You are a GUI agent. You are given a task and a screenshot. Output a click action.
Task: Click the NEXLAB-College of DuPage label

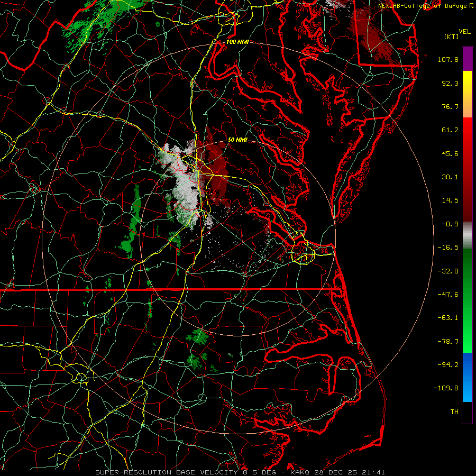[425, 6]
